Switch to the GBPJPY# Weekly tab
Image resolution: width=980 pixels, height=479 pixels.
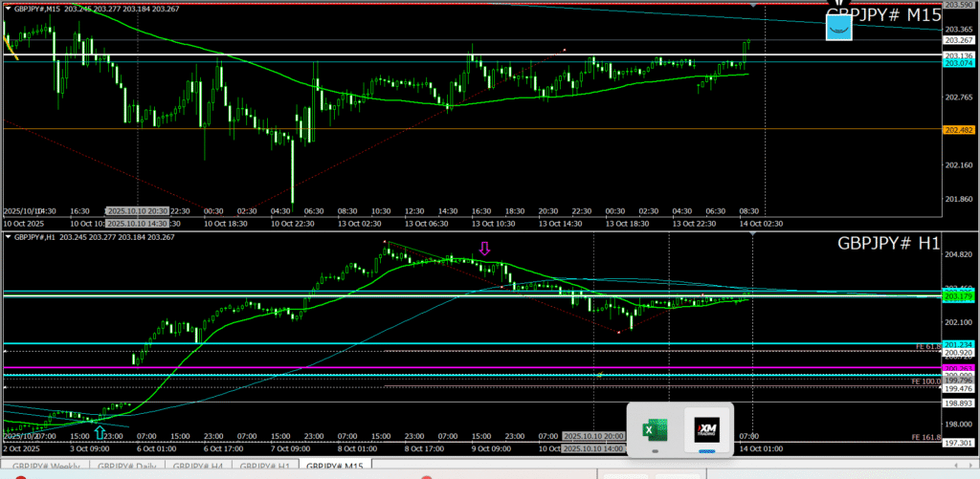pos(46,467)
